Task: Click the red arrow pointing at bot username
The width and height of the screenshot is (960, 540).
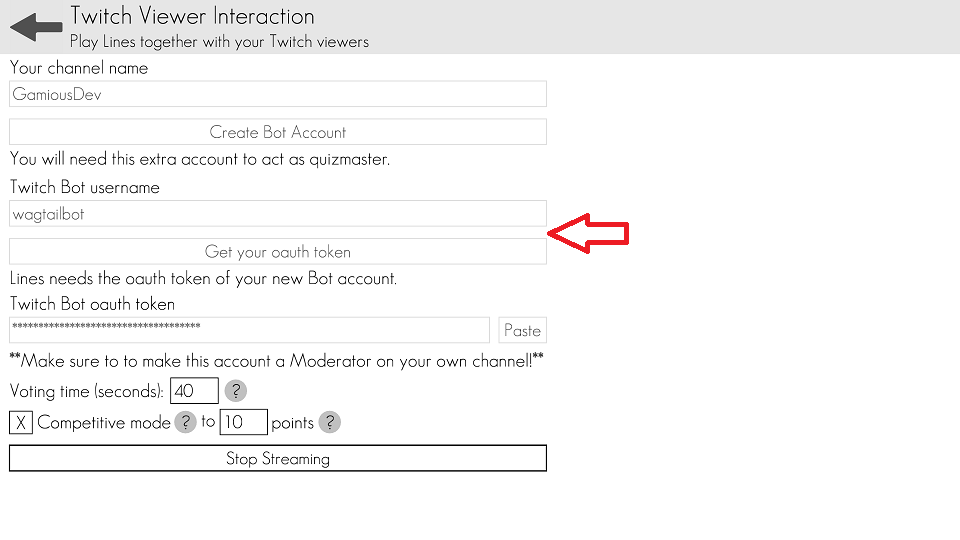Action: [x=588, y=233]
